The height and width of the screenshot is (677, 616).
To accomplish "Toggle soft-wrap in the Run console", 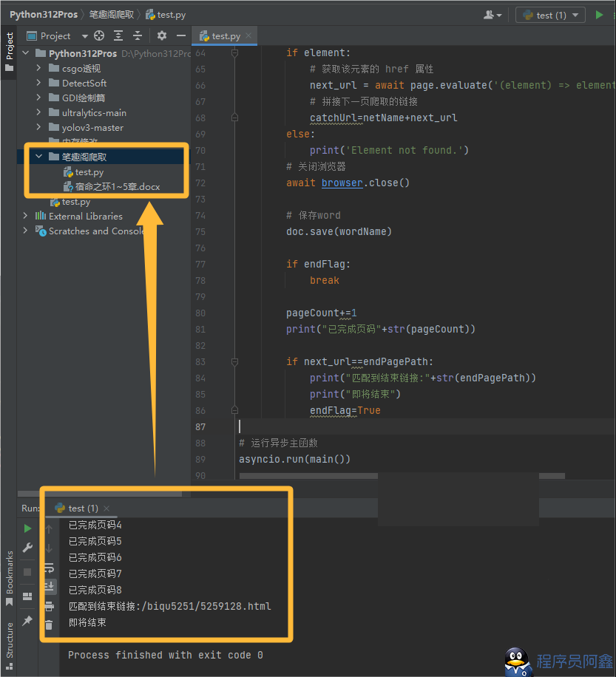I will (x=50, y=568).
